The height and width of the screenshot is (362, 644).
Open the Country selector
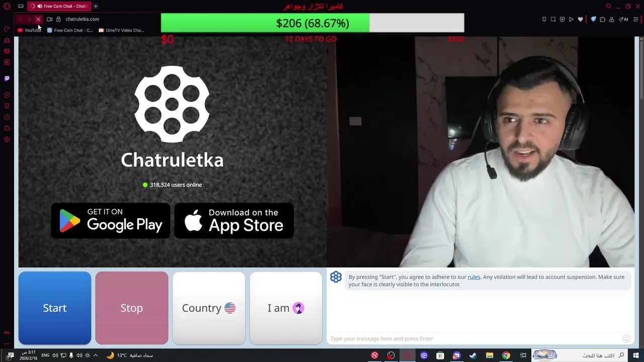point(209,308)
